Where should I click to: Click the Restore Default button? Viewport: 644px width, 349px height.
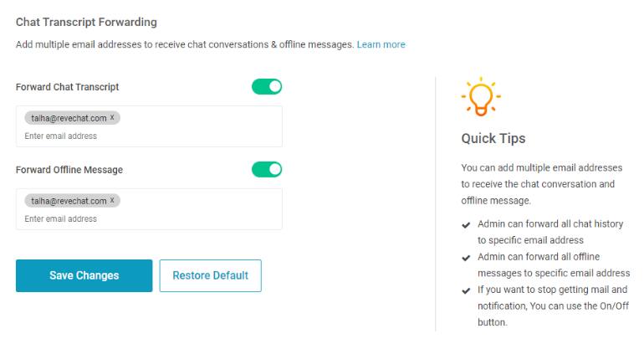210,275
